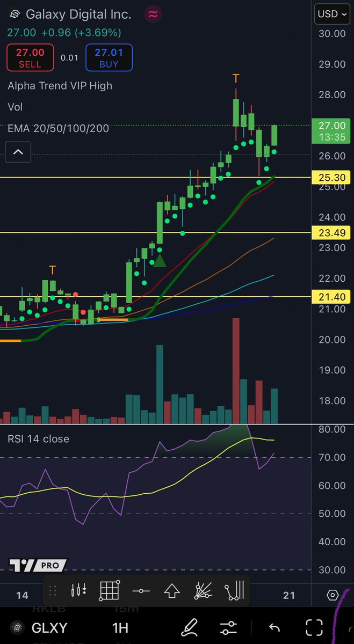
Task: Select the arrow up marker tool
Action: 171,591
